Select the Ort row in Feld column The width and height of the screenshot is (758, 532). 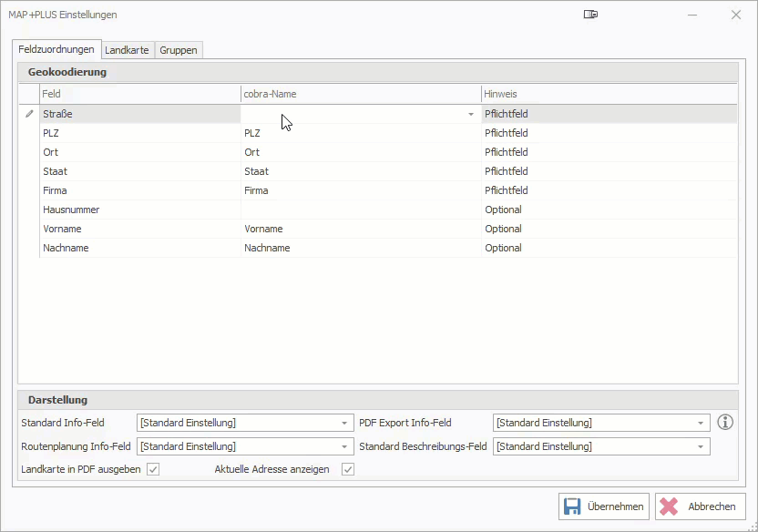tap(140, 152)
